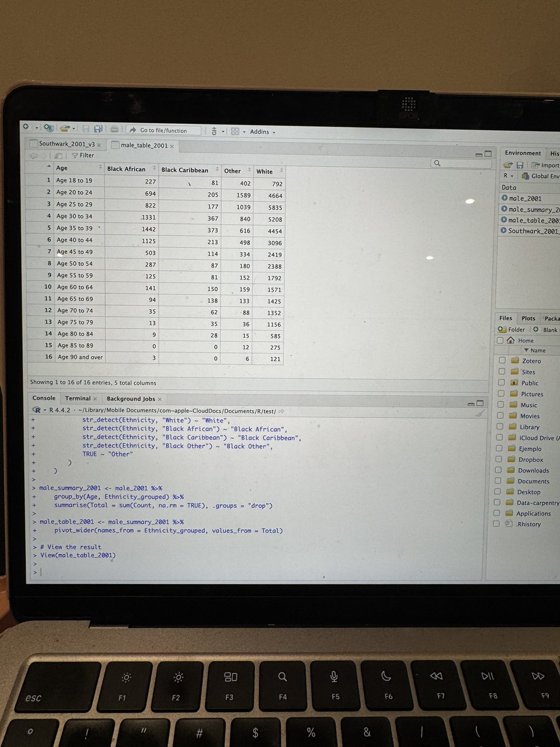The image size is (560, 747).
Task: Create a new file with the plus icon
Action: click(x=26, y=127)
